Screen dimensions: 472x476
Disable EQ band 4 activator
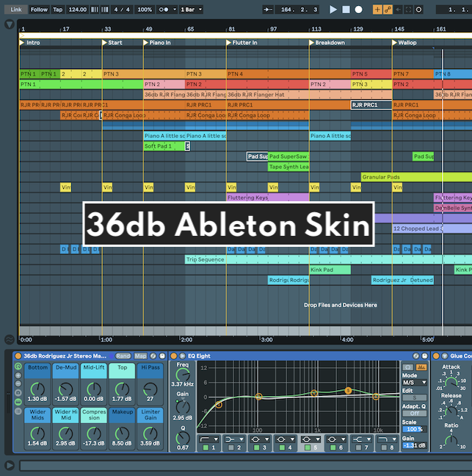pos(282,447)
